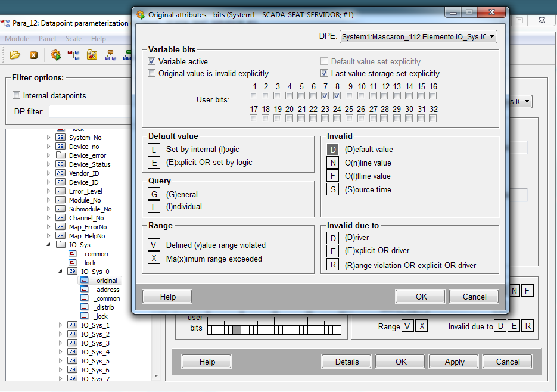Click the folder with tools toolbar icon
Screen dimensions: 557x392
92,55
